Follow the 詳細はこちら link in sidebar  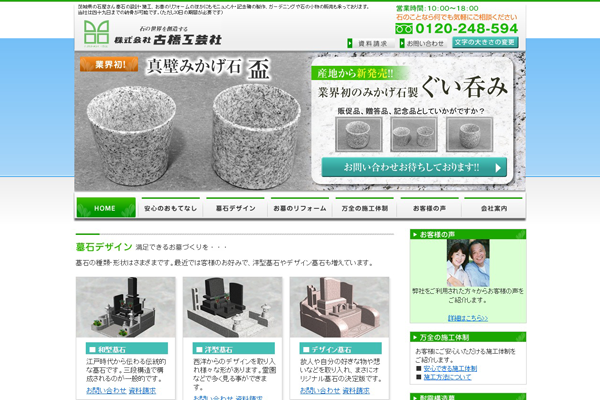(x=439, y=318)
